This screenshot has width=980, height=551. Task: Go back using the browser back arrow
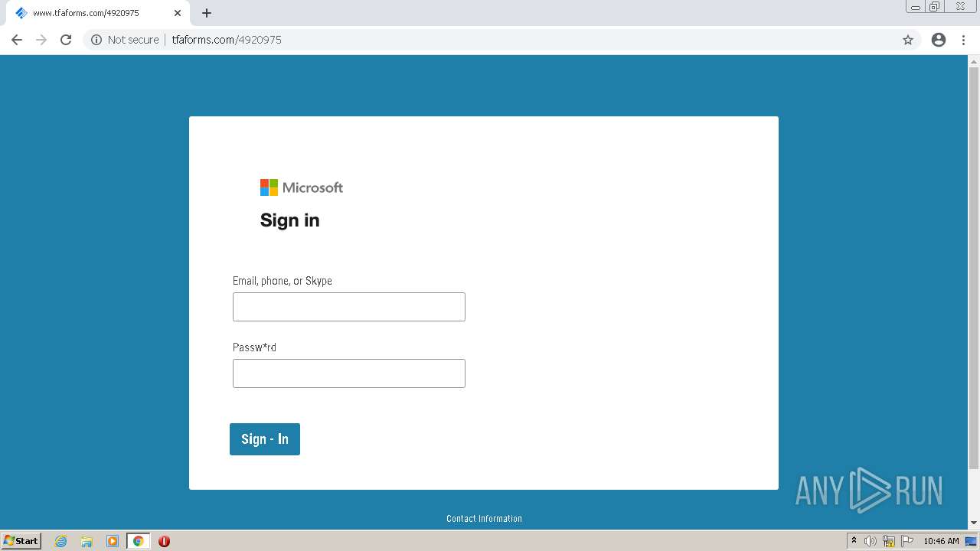(17, 40)
